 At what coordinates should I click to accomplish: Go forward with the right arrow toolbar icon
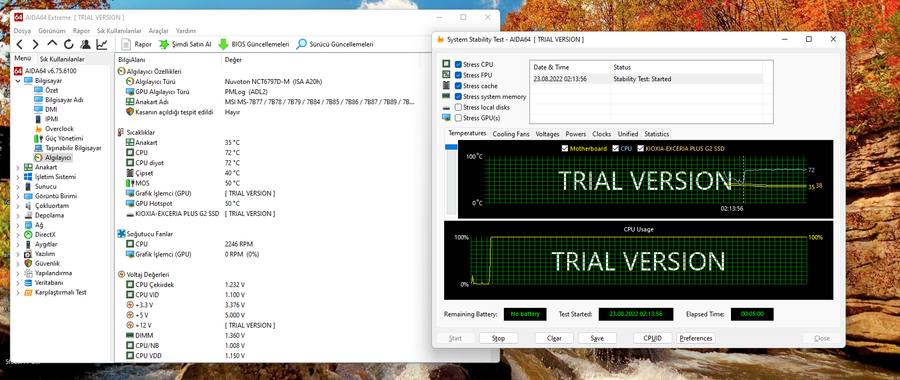click(x=36, y=44)
